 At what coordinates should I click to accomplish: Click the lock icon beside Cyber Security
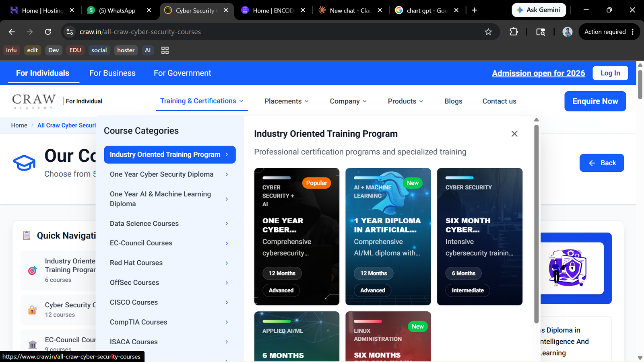coord(33,310)
